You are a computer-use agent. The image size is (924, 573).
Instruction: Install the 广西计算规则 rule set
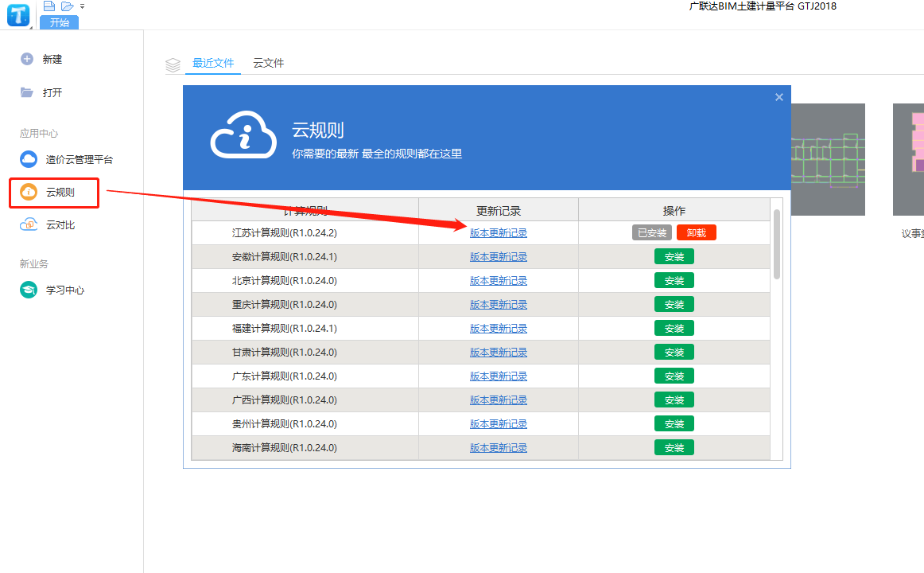tap(674, 400)
